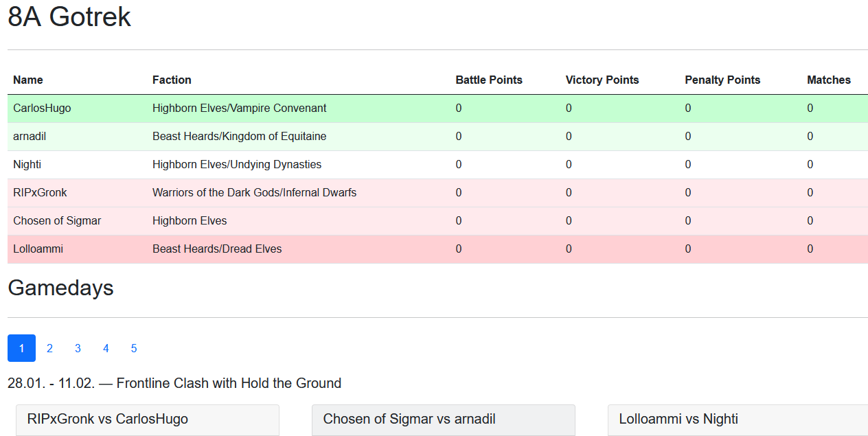The height and width of the screenshot is (436, 868).
Task: Open gameday 3 page
Action: 78,348
